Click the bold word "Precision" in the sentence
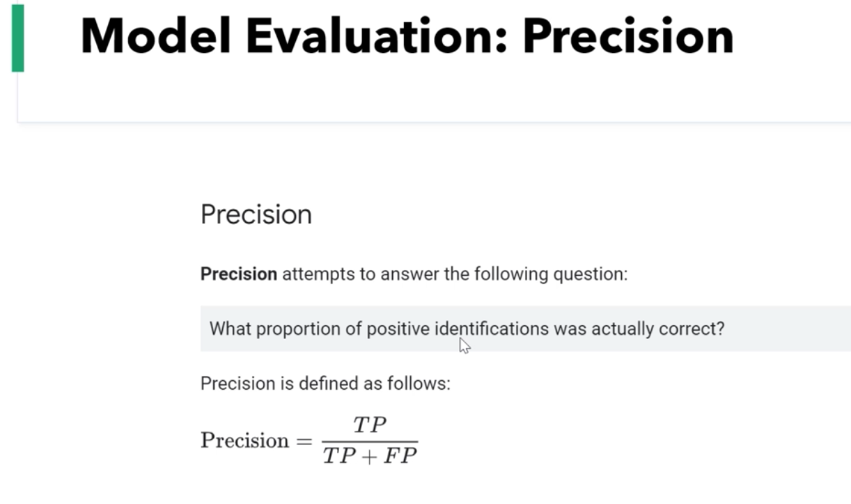 [239, 274]
